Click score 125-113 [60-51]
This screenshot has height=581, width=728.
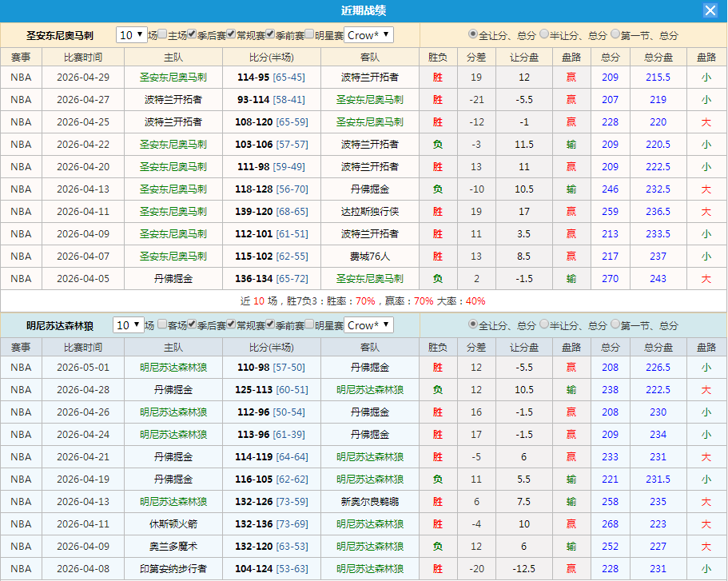pos(271,390)
